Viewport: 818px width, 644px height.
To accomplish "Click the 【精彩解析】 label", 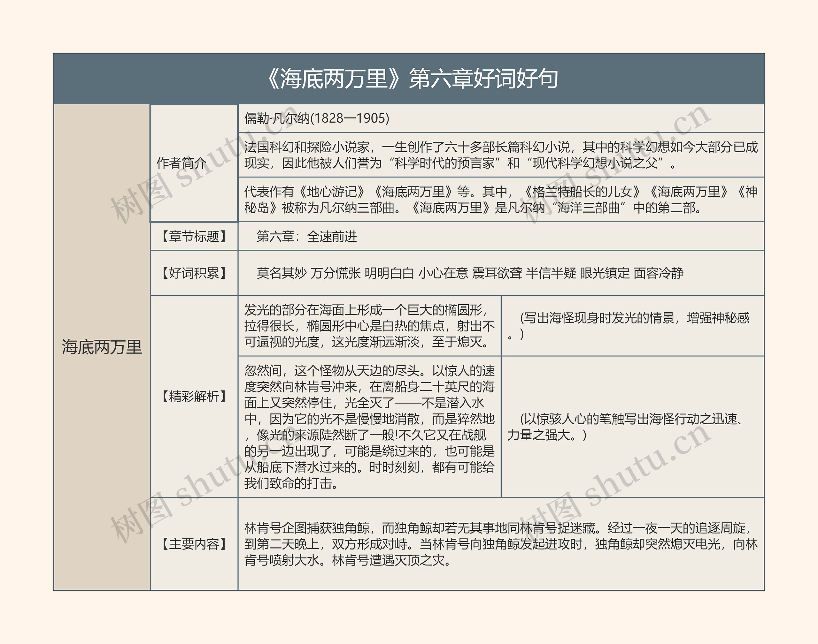I will point(194,396).
